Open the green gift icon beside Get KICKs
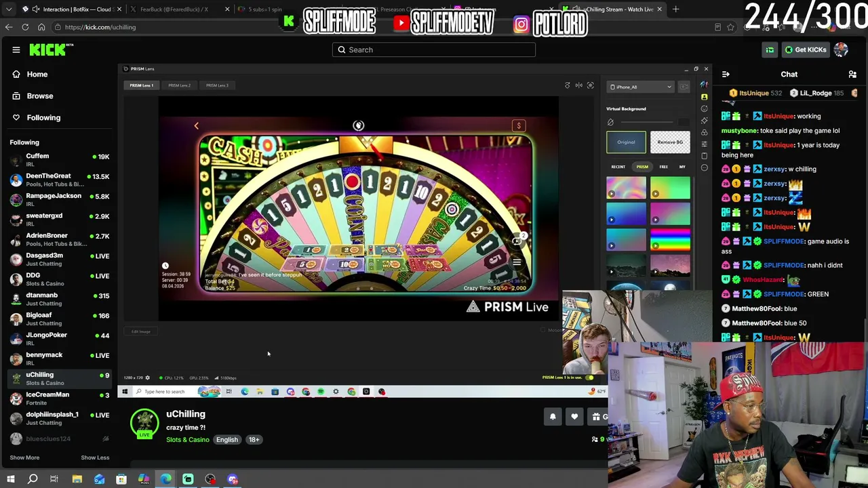Screen dimensions: 868x488 point(770,49)
